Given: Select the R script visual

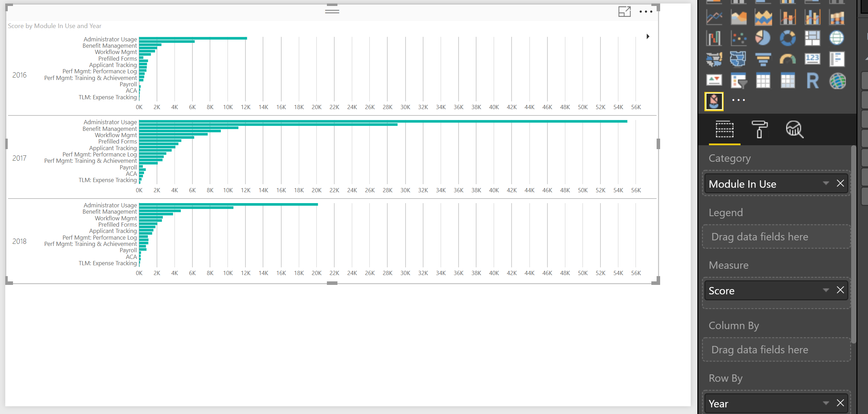Looking at the screenshot, I should pyautogui.click(x=812, y=81).
